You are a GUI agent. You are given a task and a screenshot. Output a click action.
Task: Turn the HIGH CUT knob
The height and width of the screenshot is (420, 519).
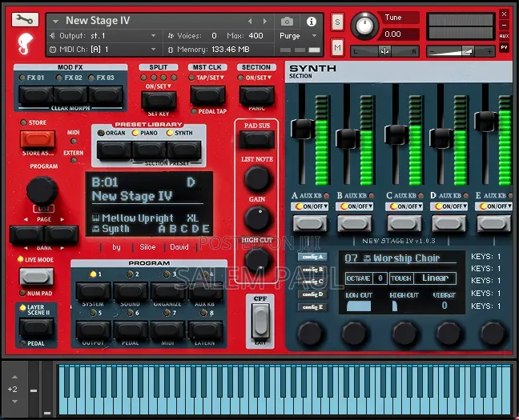[x=257, y=260]
